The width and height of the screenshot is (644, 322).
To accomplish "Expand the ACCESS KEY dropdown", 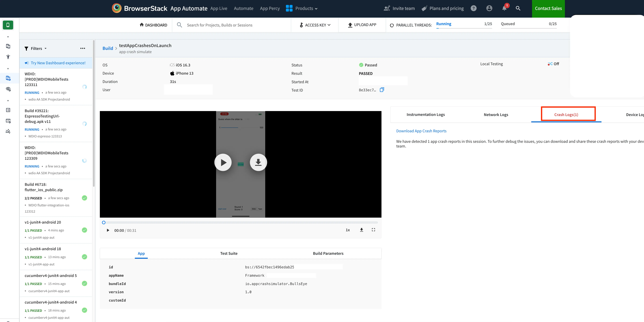I will [x=315, y=25].
